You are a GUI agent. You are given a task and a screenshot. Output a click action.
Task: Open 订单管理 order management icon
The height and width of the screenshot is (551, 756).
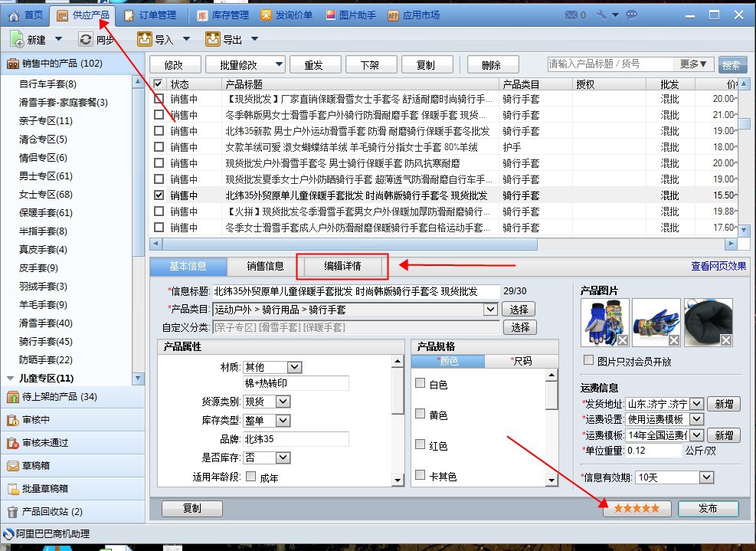[x=129, y=15]
